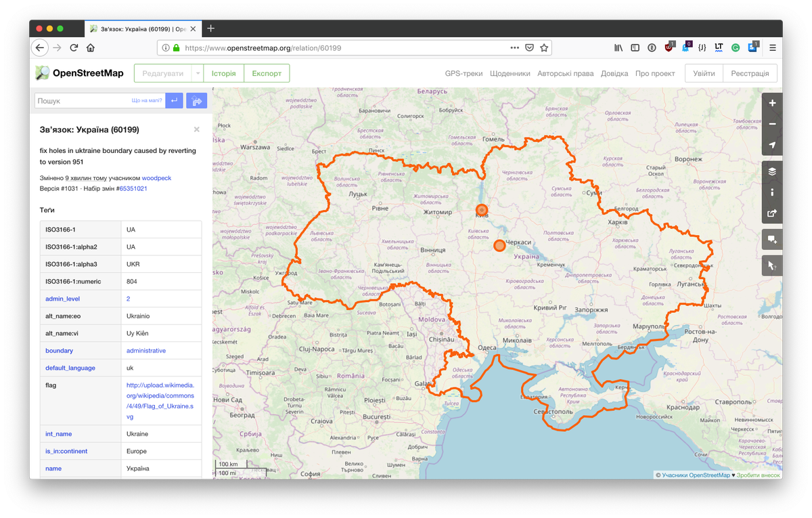Open user woodpeck's profile link

click(156, 178)
